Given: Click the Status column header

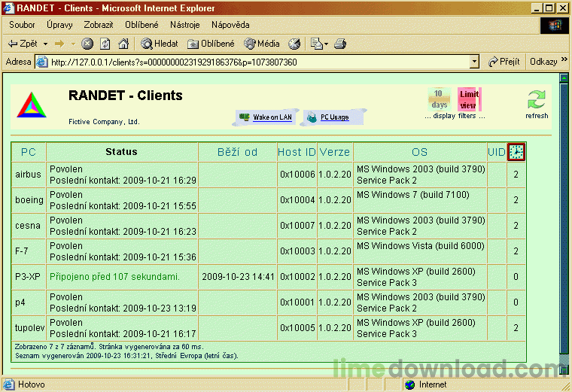Looking at the screenshot, I should click(x=121, y=152).
